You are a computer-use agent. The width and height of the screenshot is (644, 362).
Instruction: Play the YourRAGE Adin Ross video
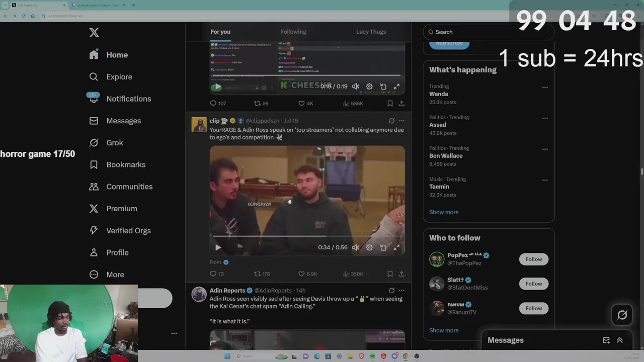click(x=218, y=247)
